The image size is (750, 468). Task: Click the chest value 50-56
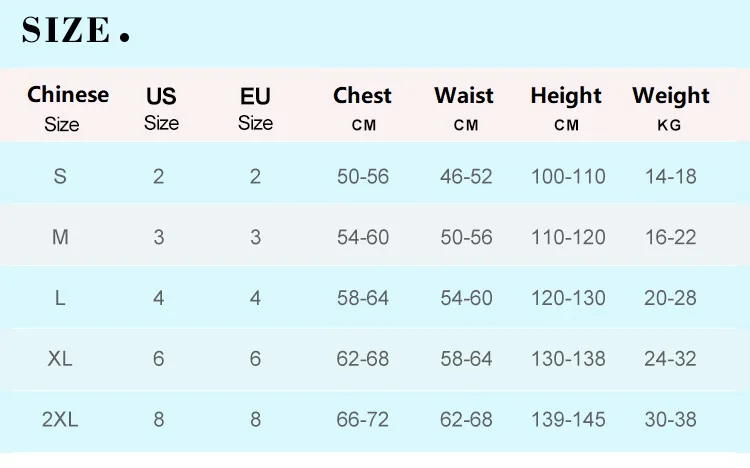pyautogui.click(x=363, y=176)
